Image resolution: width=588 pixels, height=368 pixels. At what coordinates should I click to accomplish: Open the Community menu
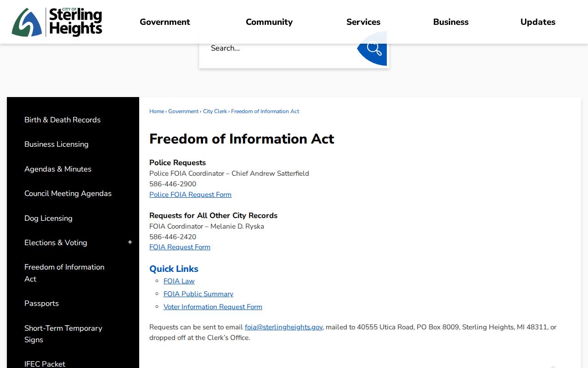269,22
